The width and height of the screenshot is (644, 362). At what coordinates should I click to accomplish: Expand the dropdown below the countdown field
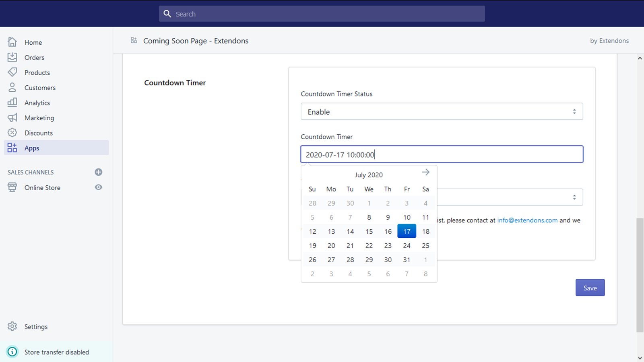tap(510, 197)
